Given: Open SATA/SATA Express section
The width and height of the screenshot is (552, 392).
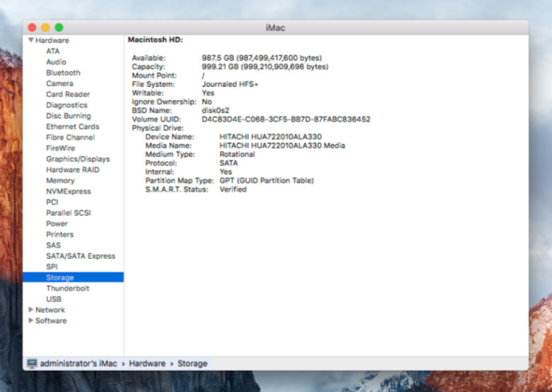Looking at the screenshot, I should coord(81,256).
